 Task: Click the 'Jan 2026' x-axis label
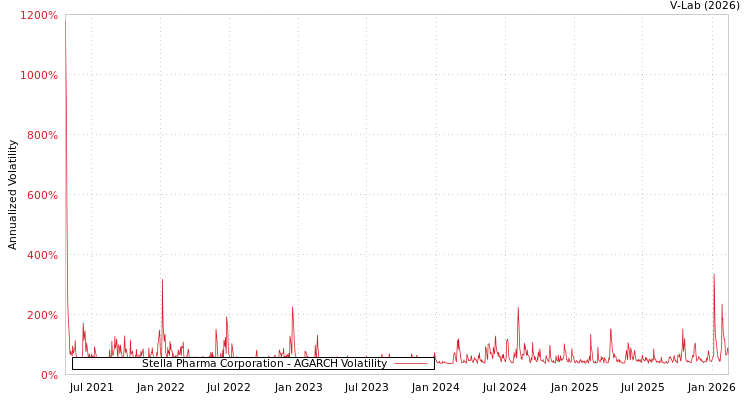(x=712, y=388)
